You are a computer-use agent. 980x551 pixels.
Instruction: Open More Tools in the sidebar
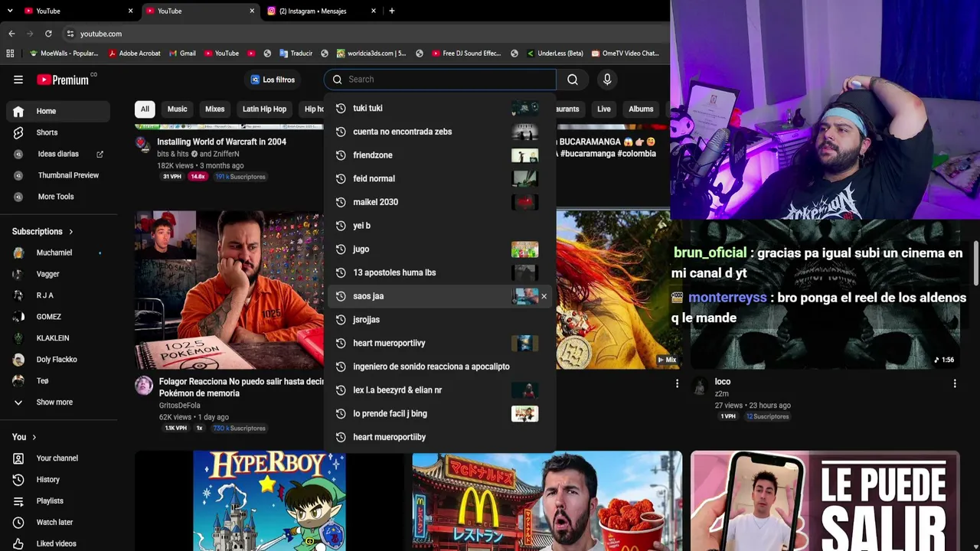click(x=58, y=197)
